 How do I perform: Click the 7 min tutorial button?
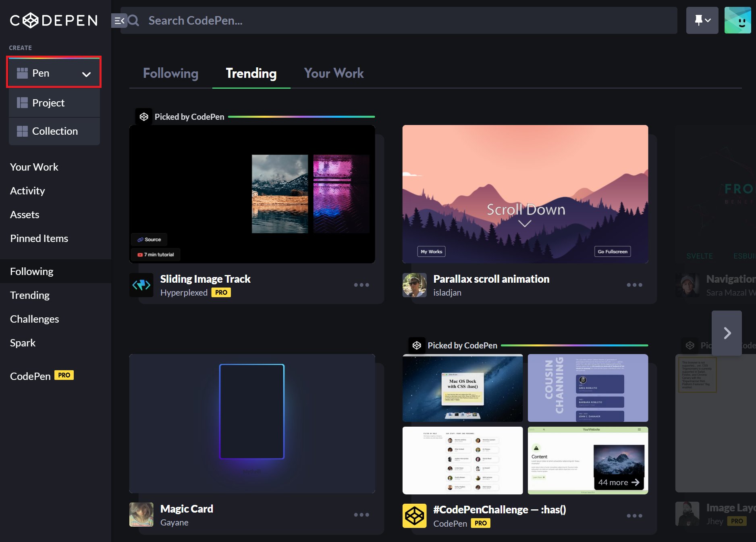[x=156, y=254]
